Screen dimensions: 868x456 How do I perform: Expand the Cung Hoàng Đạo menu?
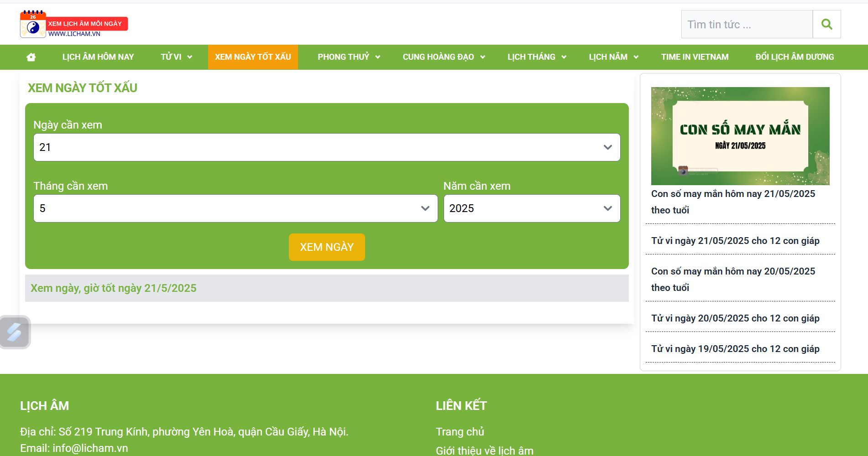pyautogui.click(x=443, y=57)
